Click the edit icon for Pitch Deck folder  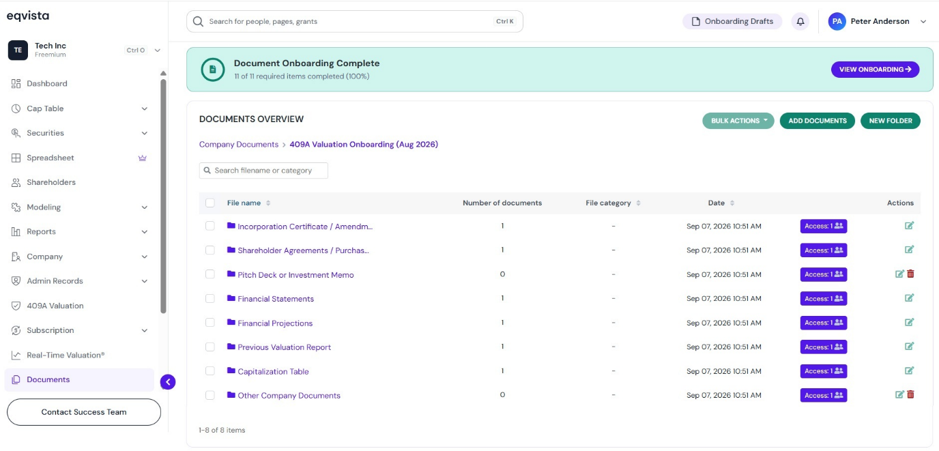pos(899,274)
